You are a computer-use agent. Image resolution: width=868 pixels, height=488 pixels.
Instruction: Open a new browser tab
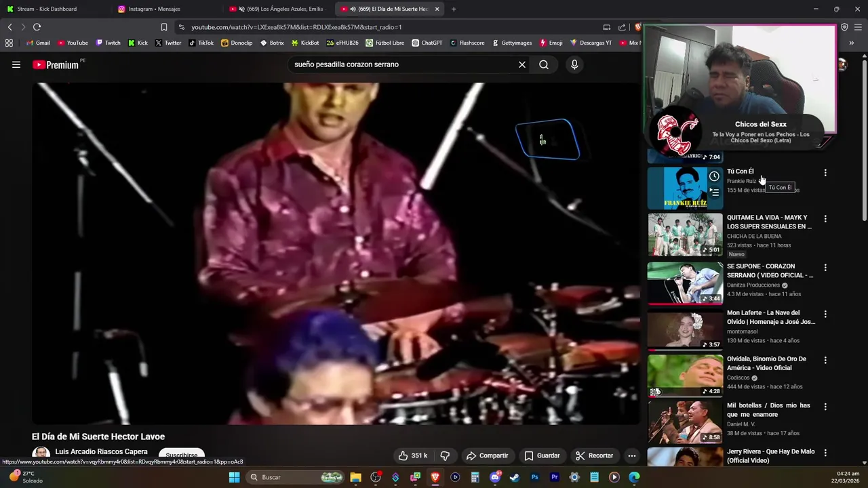454,9
